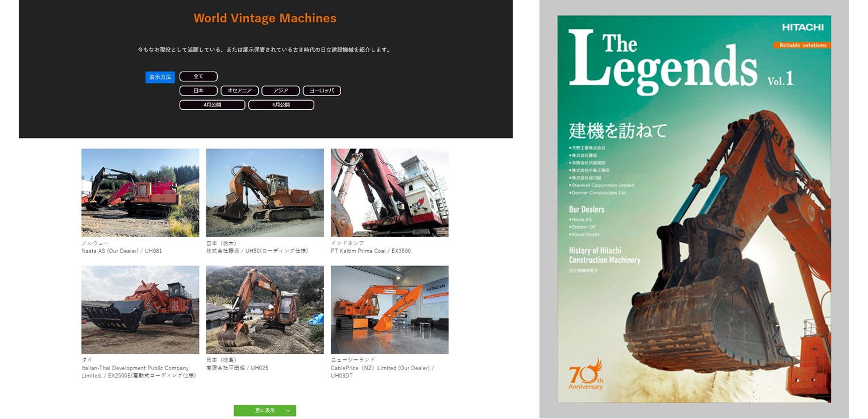Image resolution: width=868 pixels, height=419 pixels.
Task: Expand the 更に表示 show more button
Action: [x=264, y=410]
